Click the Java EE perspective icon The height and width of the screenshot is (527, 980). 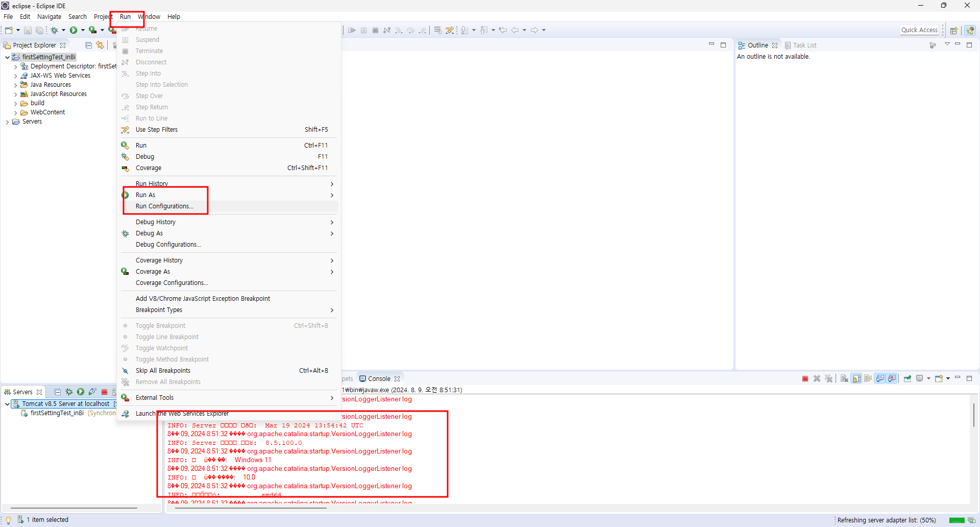970,31
